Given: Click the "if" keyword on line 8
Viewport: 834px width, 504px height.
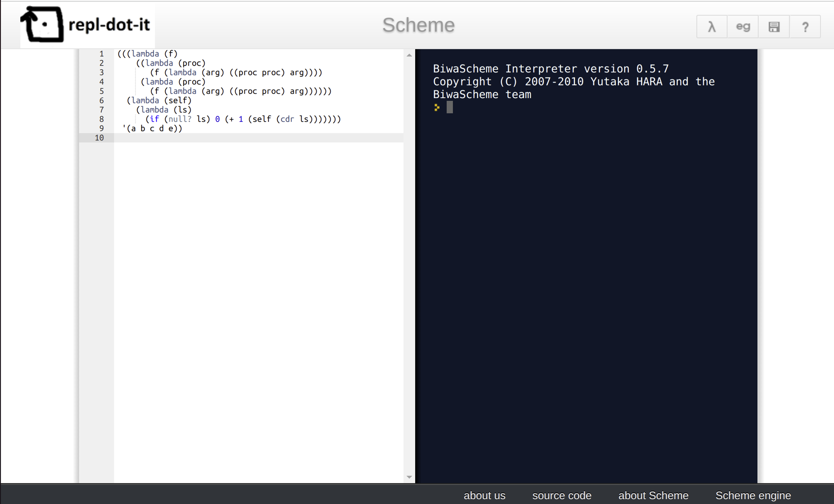Looking at the screenshot, I should pos(155,119).
